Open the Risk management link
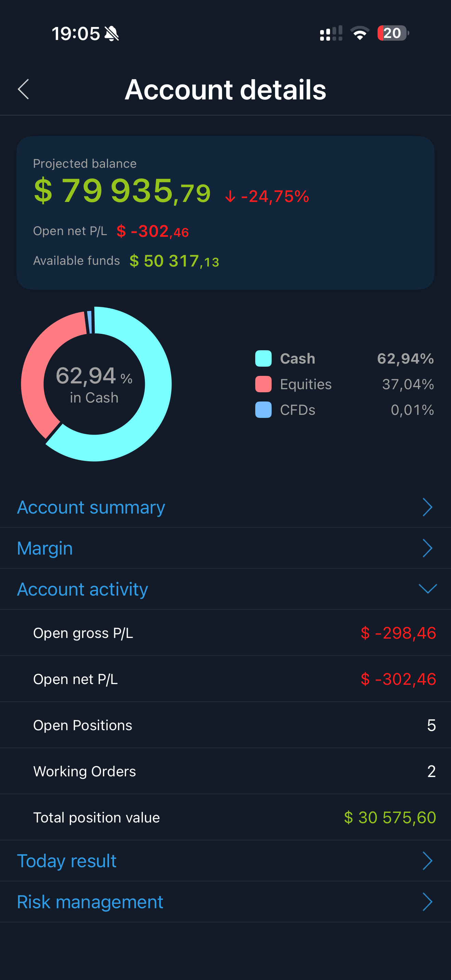 click(x=90, y=901)
